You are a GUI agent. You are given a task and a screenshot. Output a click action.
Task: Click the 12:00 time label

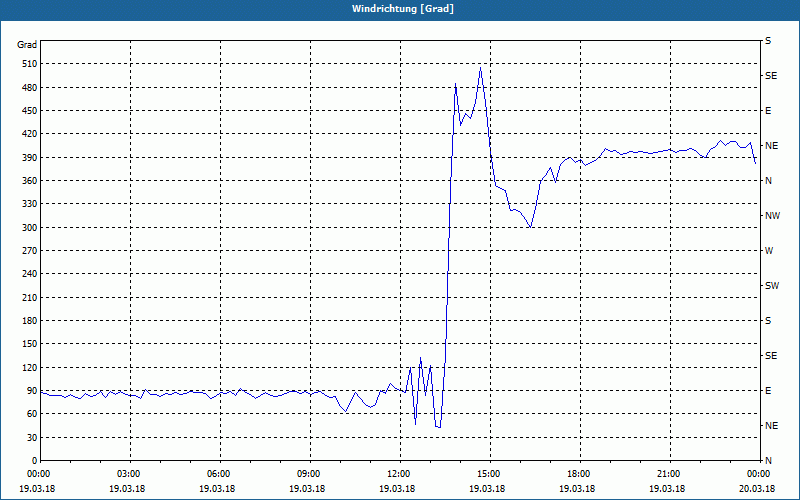(397, 474)
